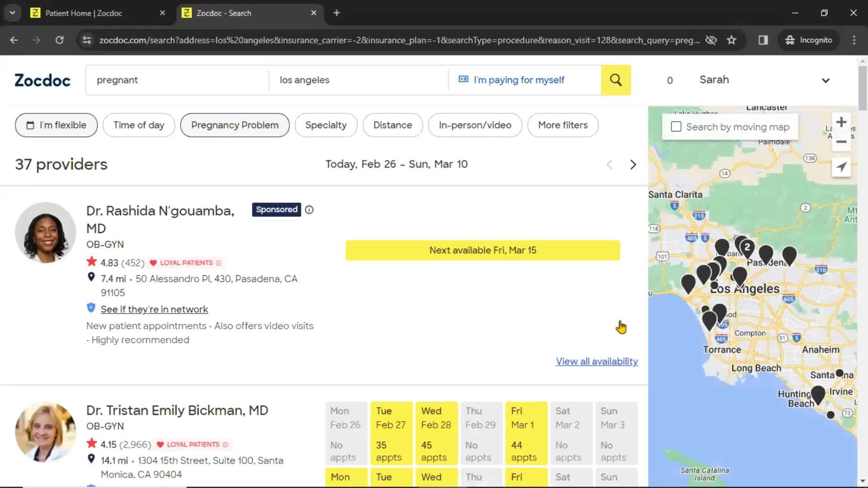
Task: Open the Specialty filter
Action: pos(326,125)
